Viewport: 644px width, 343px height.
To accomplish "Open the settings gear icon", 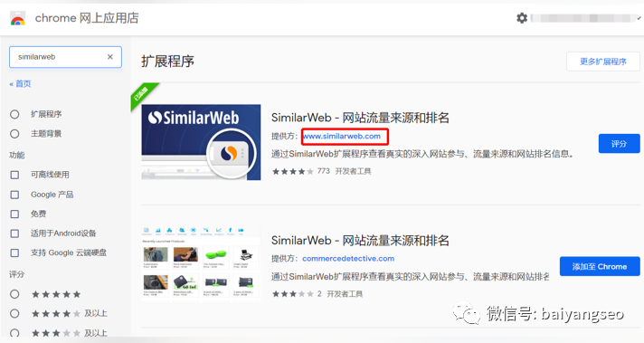I will [x=522, y=18].
